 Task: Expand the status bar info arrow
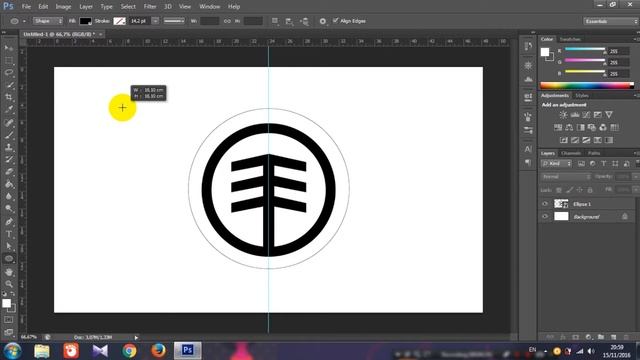[136, 338]
